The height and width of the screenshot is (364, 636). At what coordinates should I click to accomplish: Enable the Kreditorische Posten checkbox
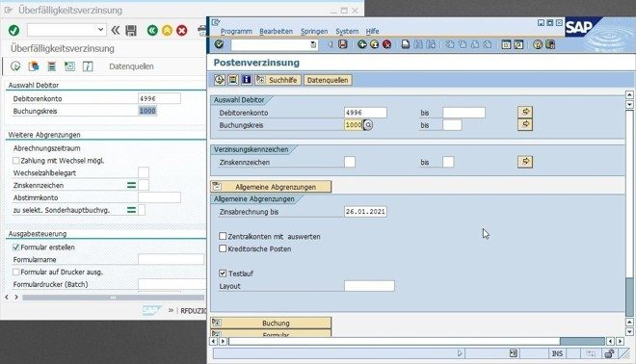(223, 248)
